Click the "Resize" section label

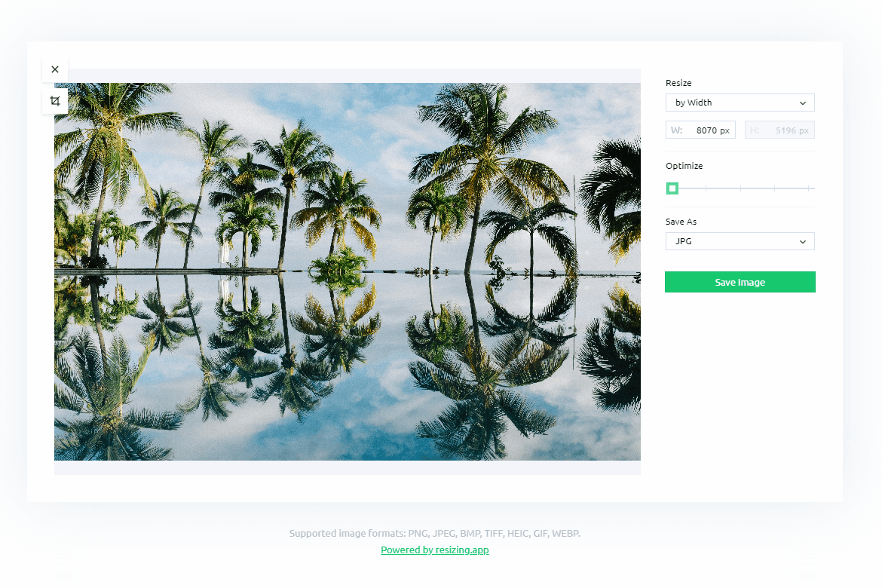coord(678,83)
